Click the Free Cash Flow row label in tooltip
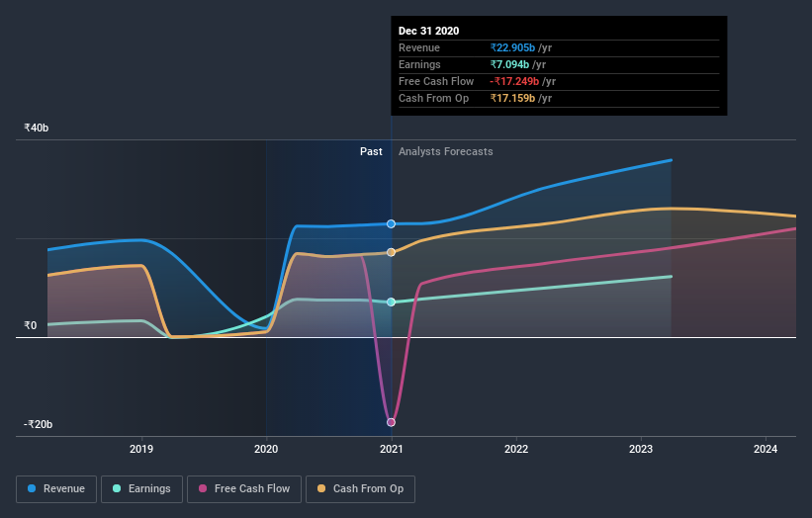 [436, 81]
